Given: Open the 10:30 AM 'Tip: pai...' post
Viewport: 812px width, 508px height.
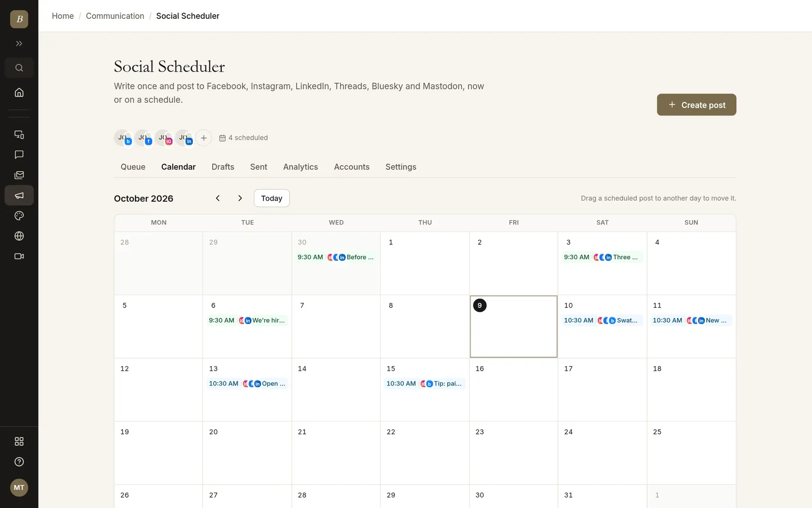Looking at the screenshot, I should pos(425,384).
